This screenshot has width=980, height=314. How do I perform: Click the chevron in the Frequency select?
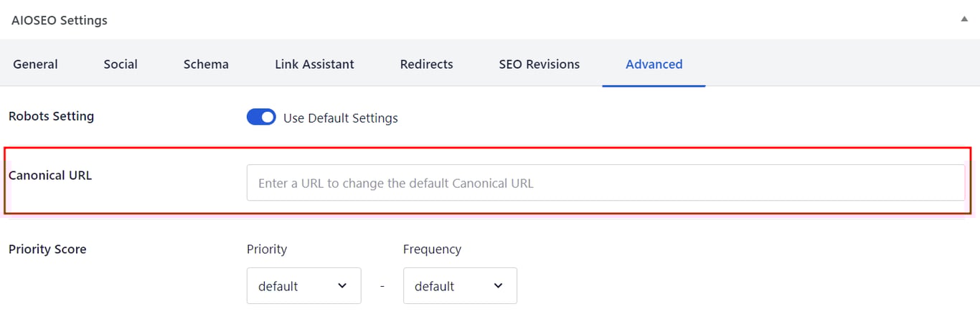point(499,286)
